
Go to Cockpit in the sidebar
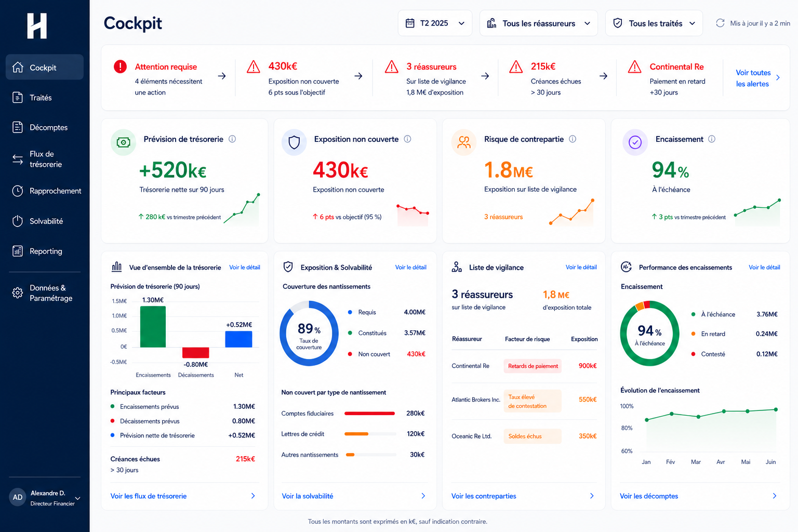pyautogui.click(x=45, y=67)
